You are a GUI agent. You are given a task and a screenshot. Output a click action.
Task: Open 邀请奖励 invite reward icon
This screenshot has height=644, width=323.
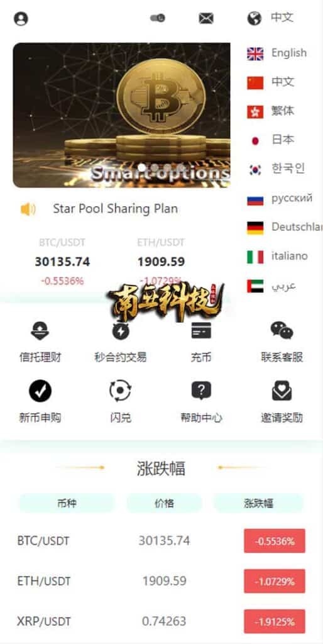pos(282,391)
